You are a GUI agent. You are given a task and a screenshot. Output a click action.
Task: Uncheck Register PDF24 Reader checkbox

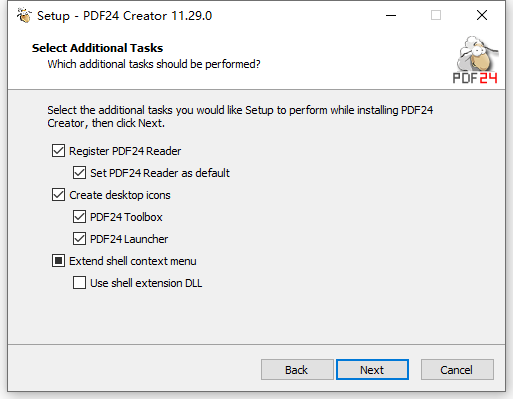[58, 151]
